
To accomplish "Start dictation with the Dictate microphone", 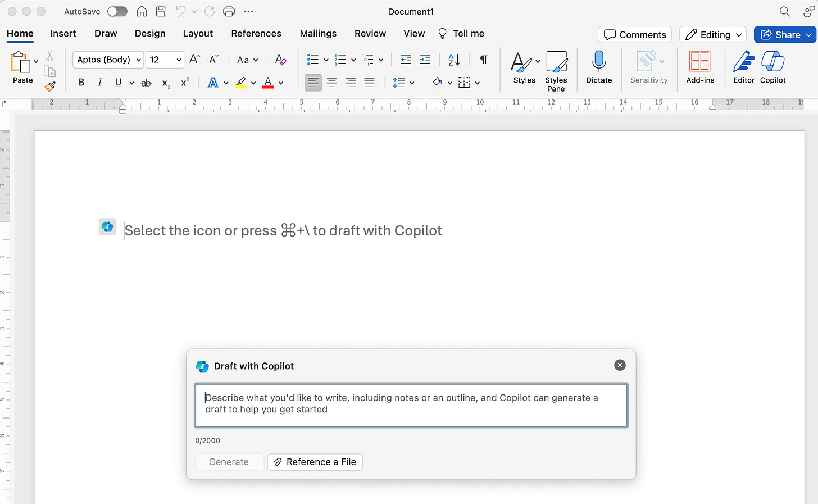I will pos(599,67).
